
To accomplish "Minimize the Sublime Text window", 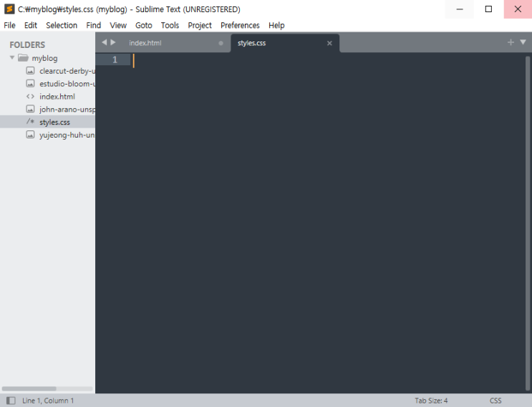I will pos(460,9).
